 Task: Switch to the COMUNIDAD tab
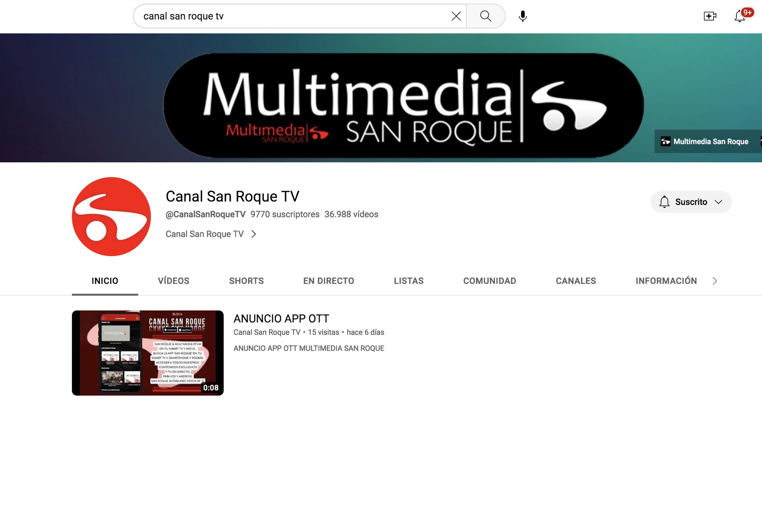pyautogui.click(x=490, y=281)
